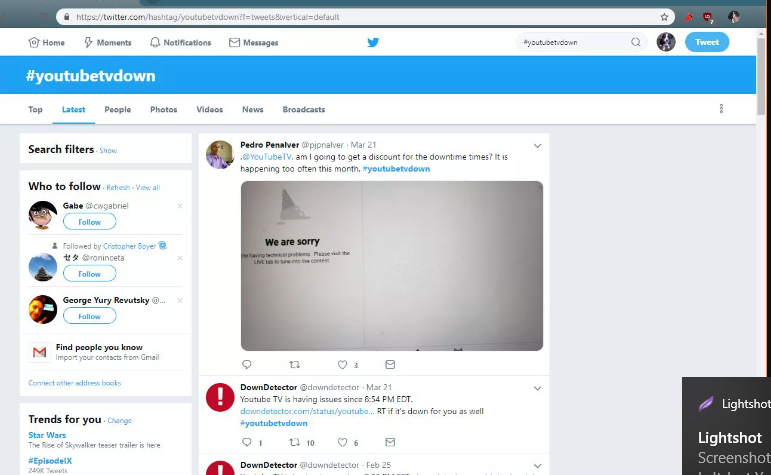Open the downdetector.com/status/youtube link
The image size is (771, 475).
pyautogui.click(x=307, y=411)
